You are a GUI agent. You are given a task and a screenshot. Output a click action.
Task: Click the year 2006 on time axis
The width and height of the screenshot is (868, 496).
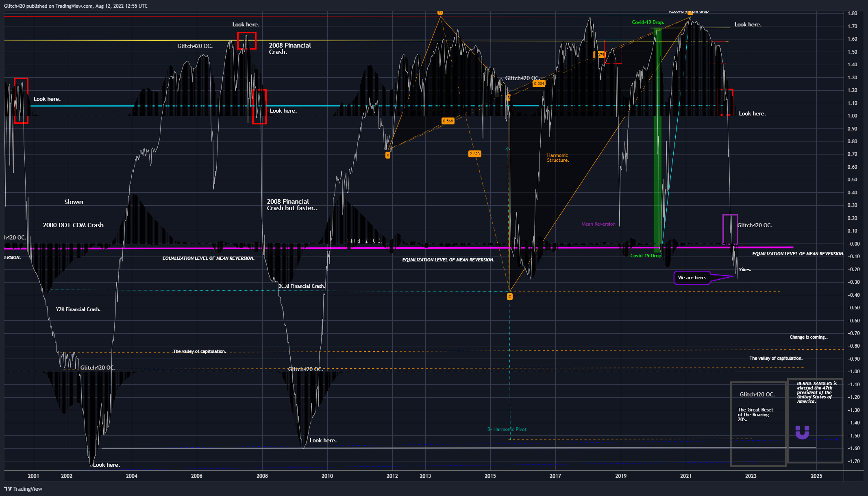[x=197, y=476]
